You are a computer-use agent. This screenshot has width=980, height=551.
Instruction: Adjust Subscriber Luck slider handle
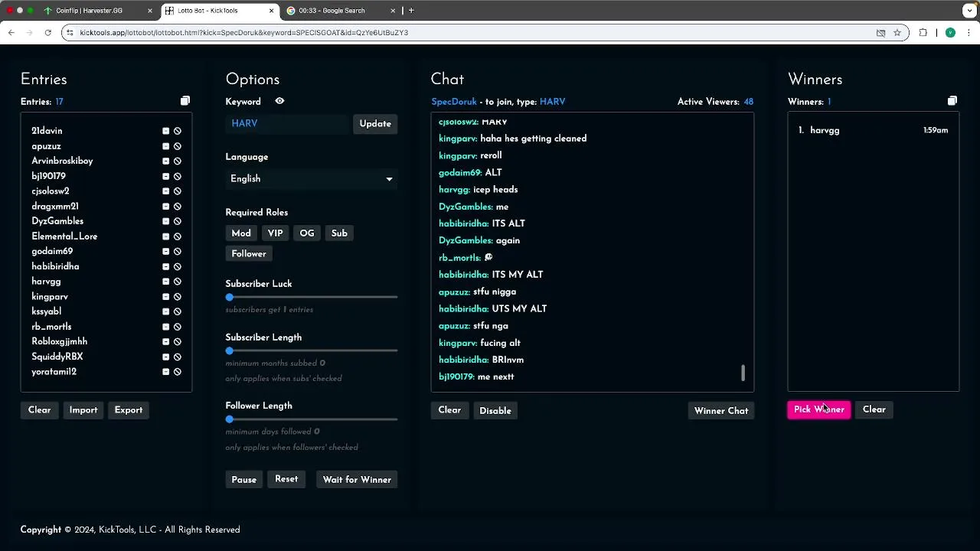(229, 297)
